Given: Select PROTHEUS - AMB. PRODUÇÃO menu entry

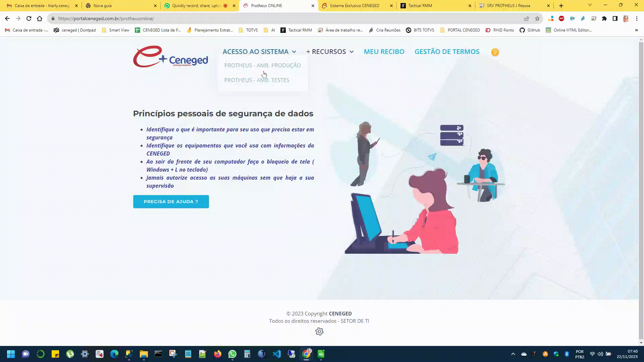Looking at the screenshot, I should pos(262,65).
